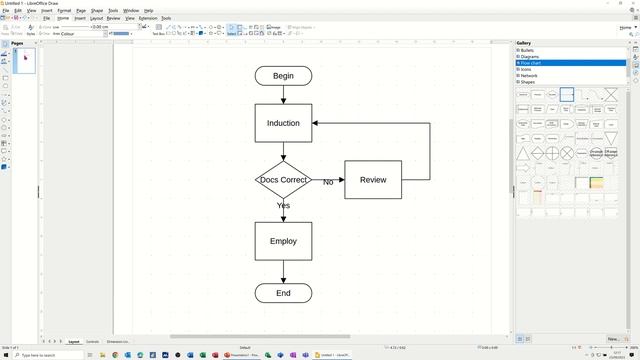Select the End terminator shape on canvas
Viewport: 640px width, 360px height.
click(x=283, y=293)
